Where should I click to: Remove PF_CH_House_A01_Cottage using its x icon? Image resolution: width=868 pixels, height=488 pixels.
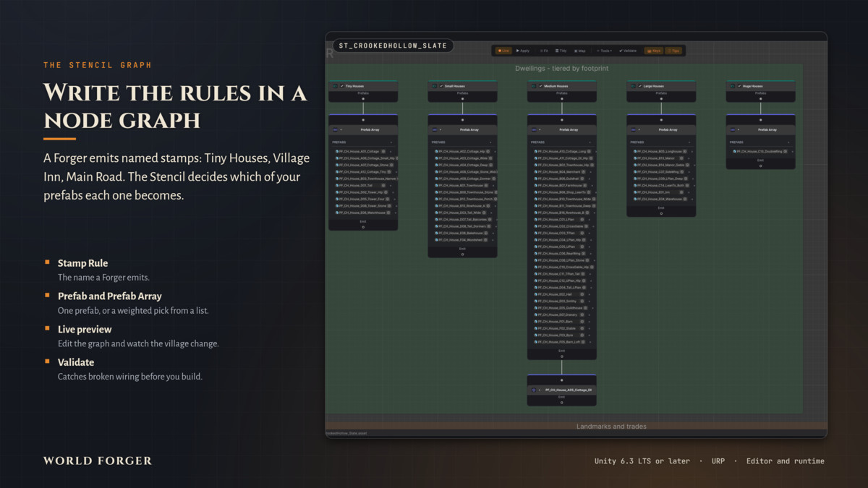pos(383,151)
